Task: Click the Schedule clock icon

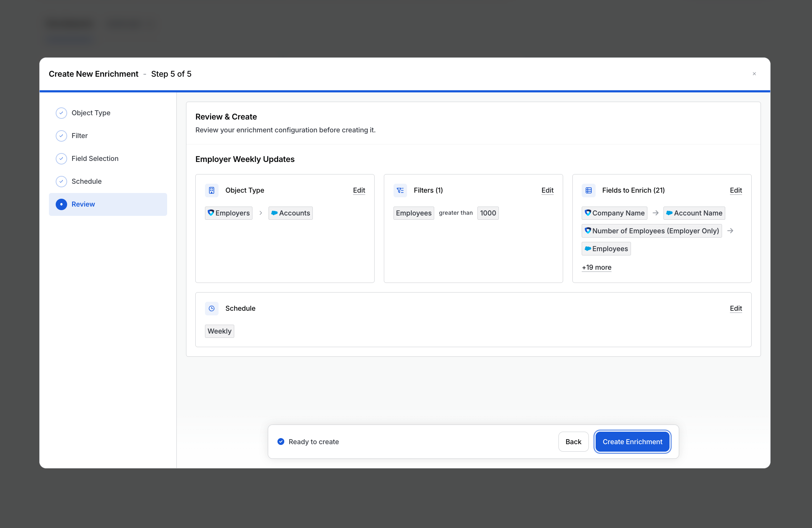Action: (212, 309)
